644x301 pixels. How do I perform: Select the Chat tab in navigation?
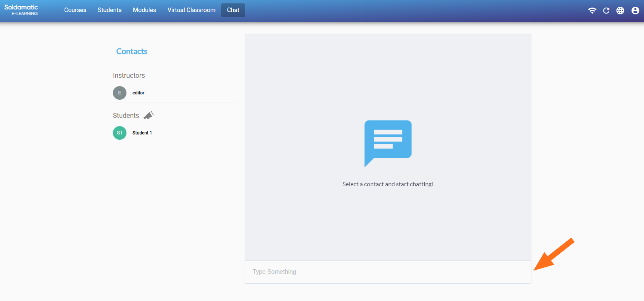233,10
